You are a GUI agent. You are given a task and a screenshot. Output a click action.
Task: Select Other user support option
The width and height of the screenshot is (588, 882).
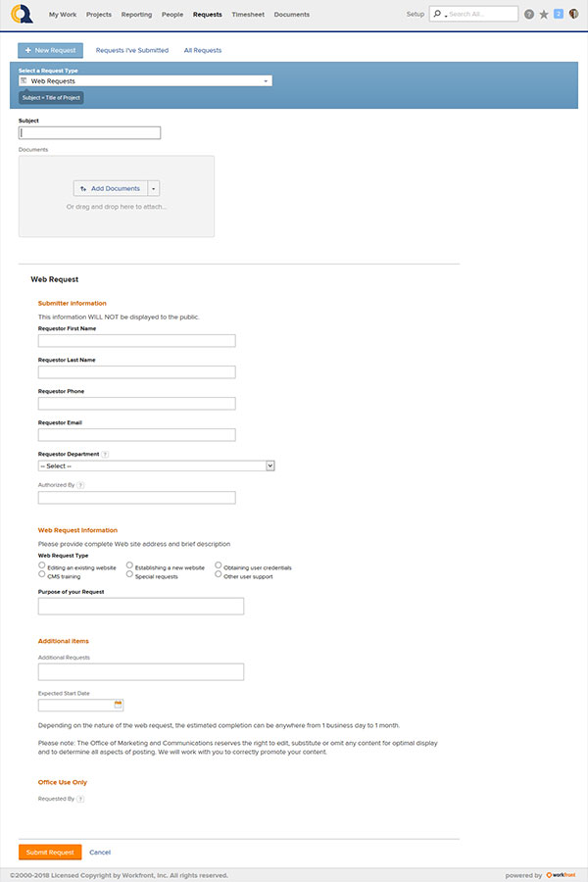(x=218, y=574)
